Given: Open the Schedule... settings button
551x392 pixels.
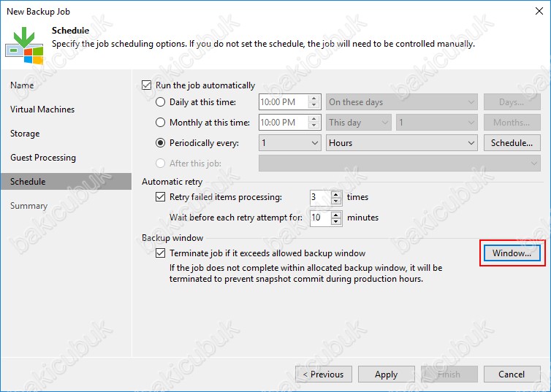Looking at the screenshot, I should [x=512, y=143].
